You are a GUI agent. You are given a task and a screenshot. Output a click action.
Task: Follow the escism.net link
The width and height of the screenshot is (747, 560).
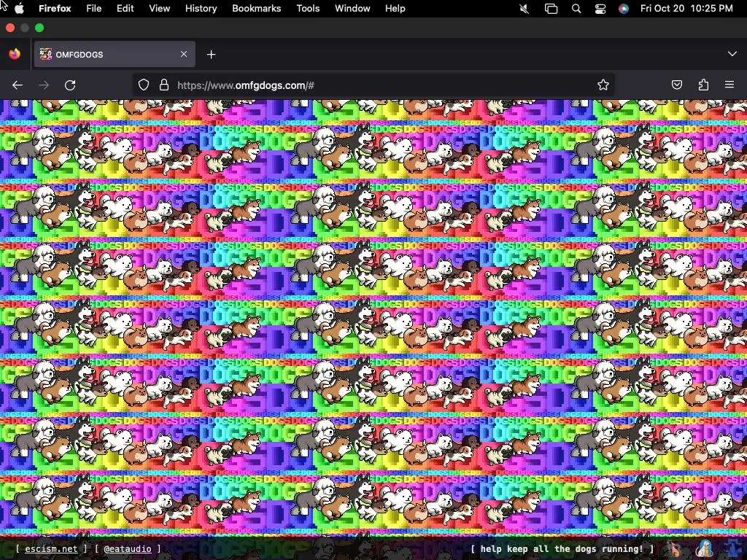(51, 549)
